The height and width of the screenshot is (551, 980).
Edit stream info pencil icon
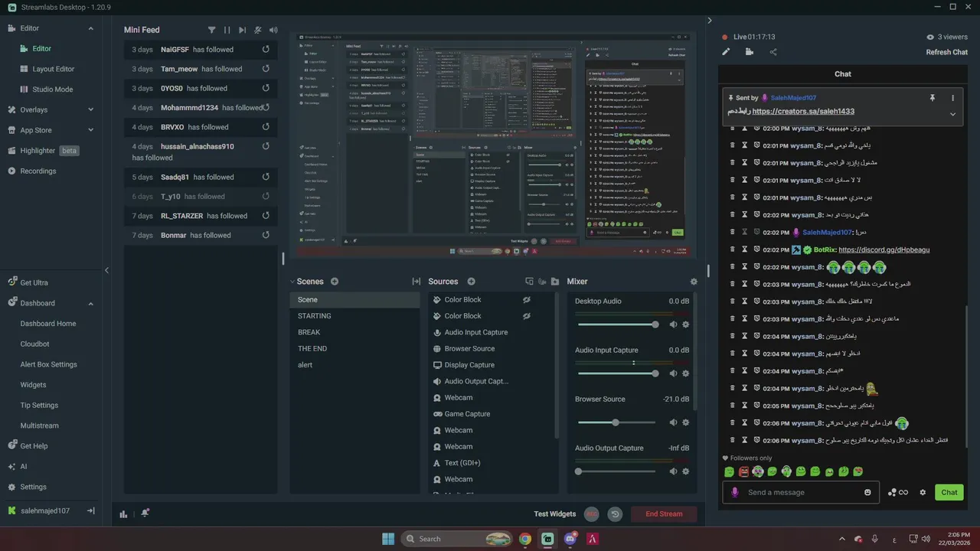[x=726, y=52]
